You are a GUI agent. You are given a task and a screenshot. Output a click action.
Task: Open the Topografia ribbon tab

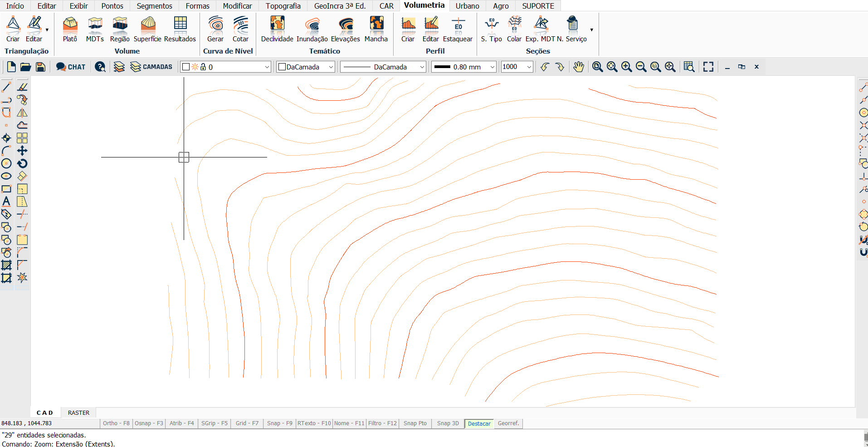283,6
